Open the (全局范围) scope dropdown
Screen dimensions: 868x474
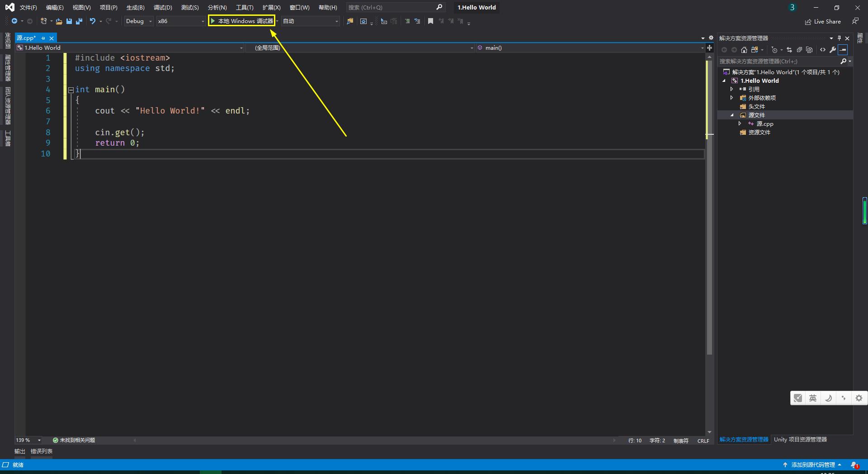click(x=360, y=48)
